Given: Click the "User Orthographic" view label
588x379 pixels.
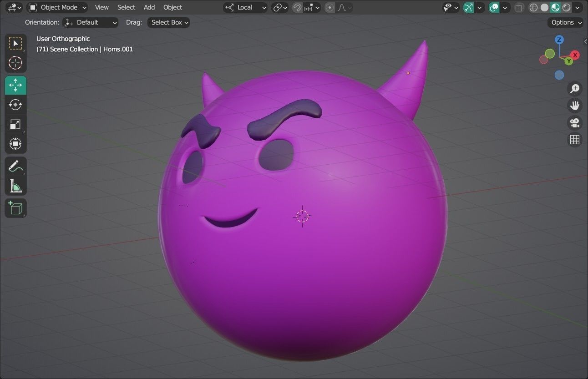Looking at the screenshot, I should tap(63, 39).
